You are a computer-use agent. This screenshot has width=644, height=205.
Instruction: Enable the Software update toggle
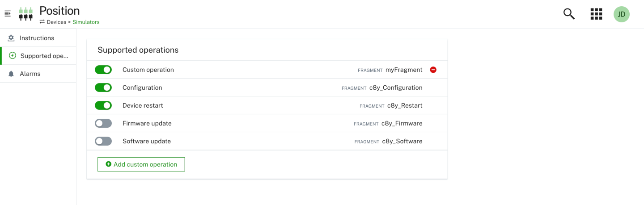[103, 141]
